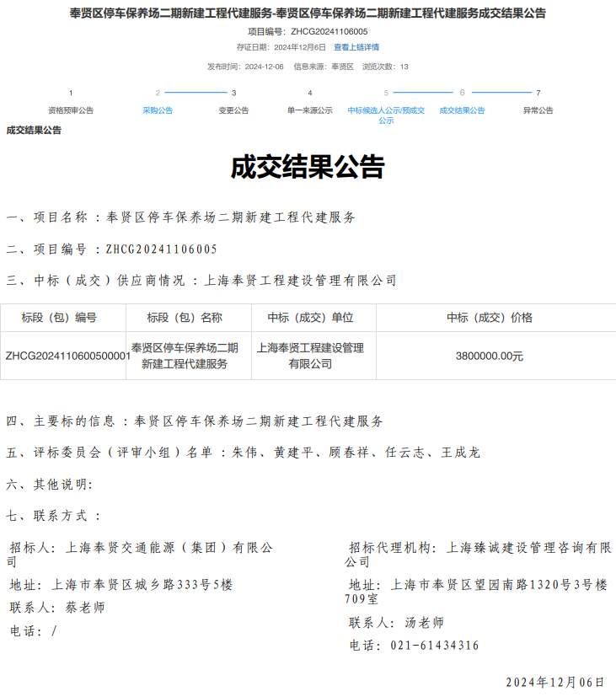
Task: Click step number 5 in the progress bar
Action: click(x=386, y=93)
